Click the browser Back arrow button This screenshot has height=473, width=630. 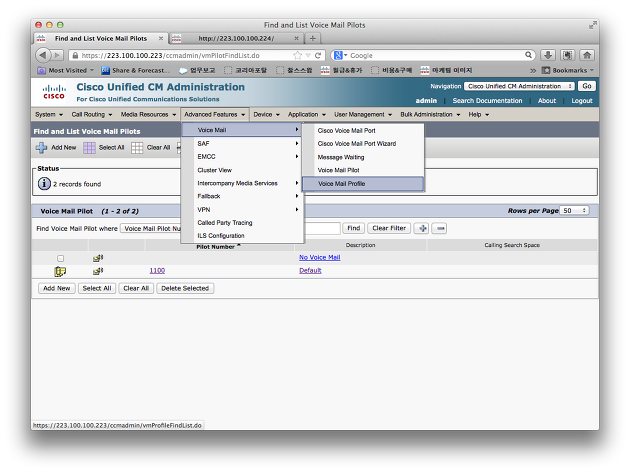[x=43, y=55]
